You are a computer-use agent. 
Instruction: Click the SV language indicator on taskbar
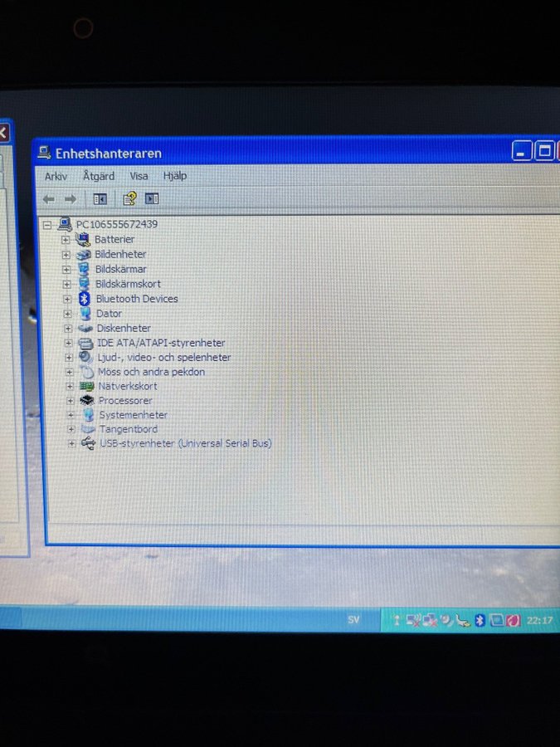(353, 619)
